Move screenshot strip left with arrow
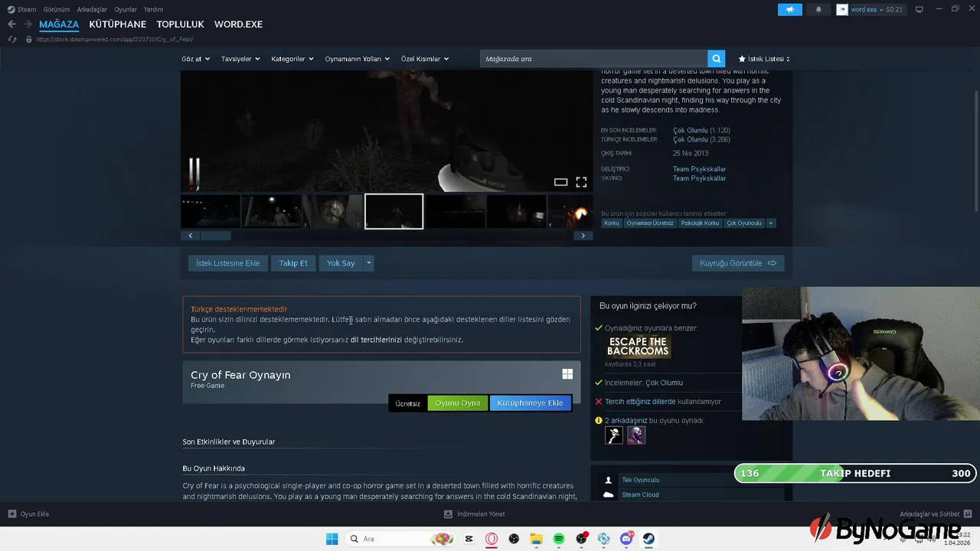This screenshot has height=551, width=980. point(190,236)
